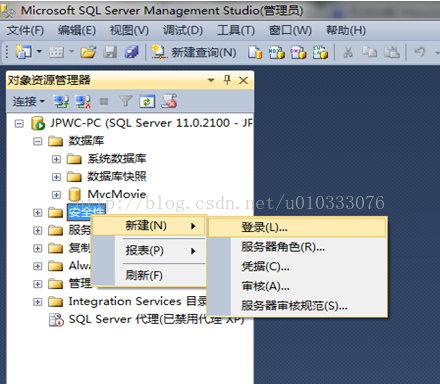
Task: Open the 窗口(W) menu
Action: [290, 30]
